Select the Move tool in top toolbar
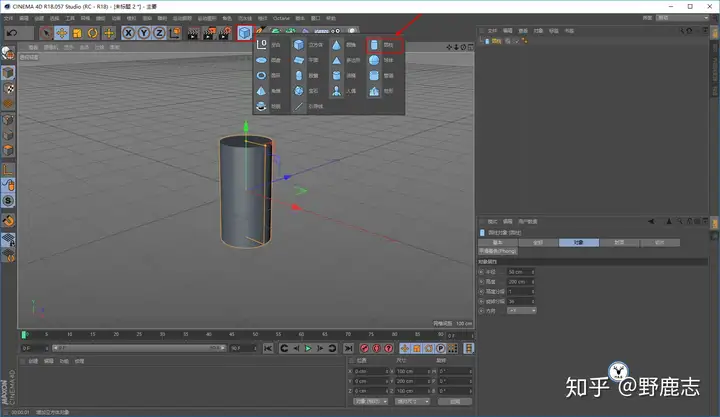Image resolution: width=720 pixels, height=417 pixels. tap(62, 33)
